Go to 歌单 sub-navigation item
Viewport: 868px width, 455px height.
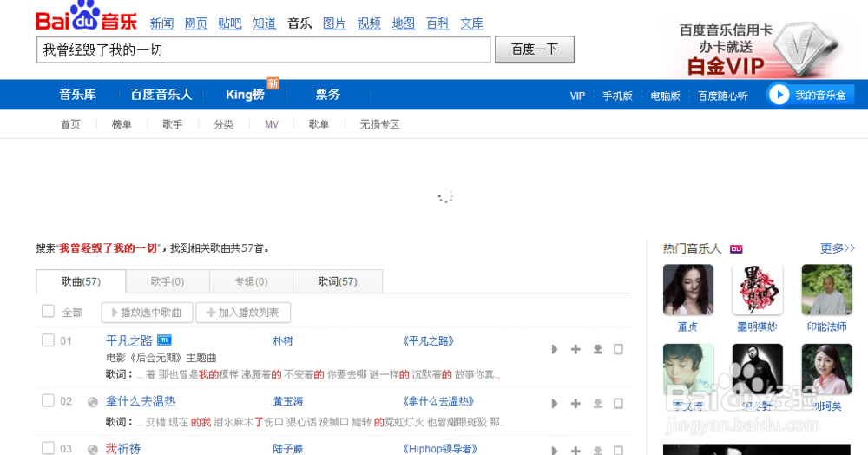pyautogui.click(x=319, y=124)
